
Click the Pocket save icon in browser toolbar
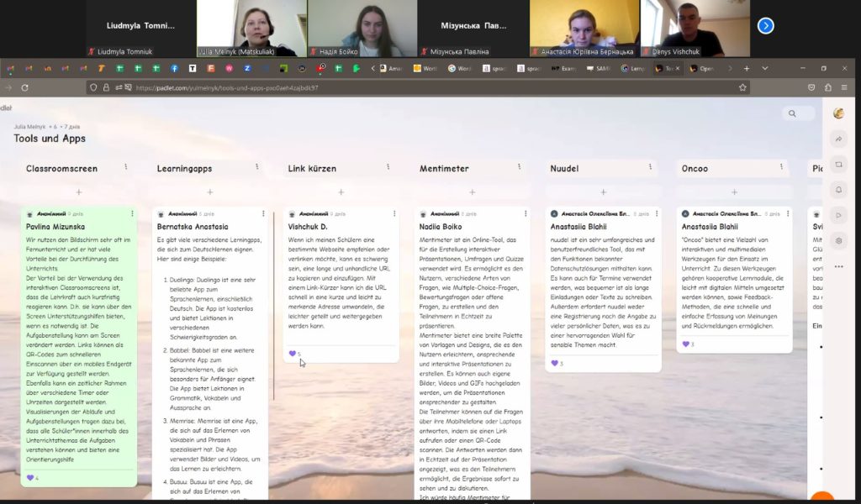coord(811,87)
